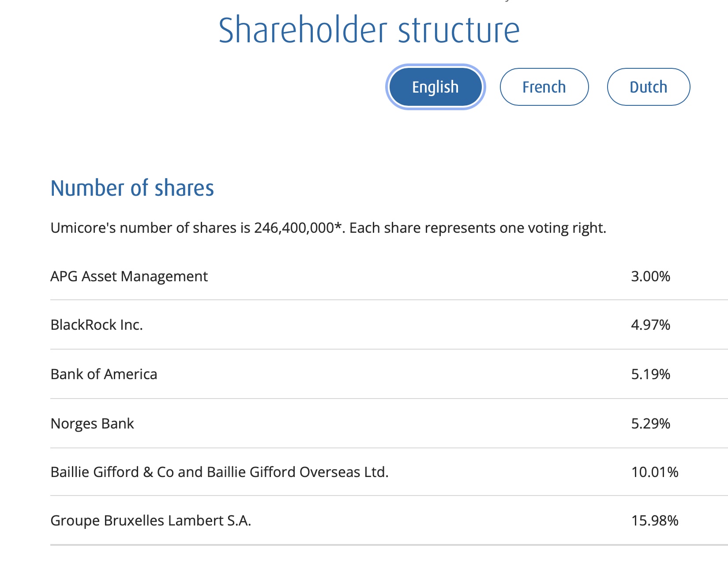
Task: Click the Groupe Bruxelles Lambert S.A. entry
Action: tap(150, 521)
